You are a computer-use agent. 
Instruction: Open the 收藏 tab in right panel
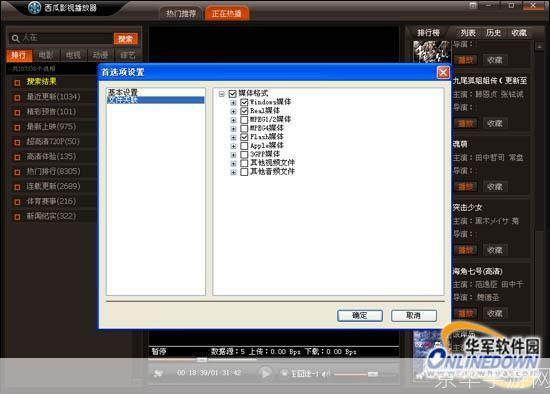(x=519, y=33)
